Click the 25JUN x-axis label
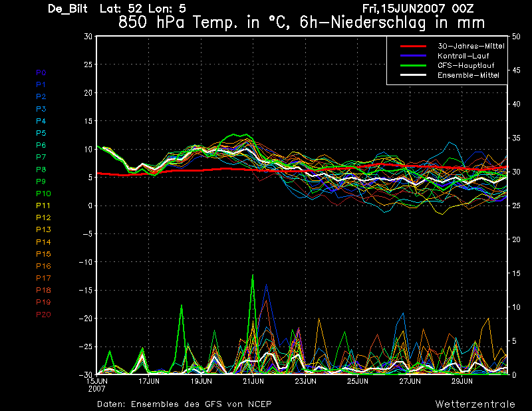532x411 pixels. click(x=358, y=381)
